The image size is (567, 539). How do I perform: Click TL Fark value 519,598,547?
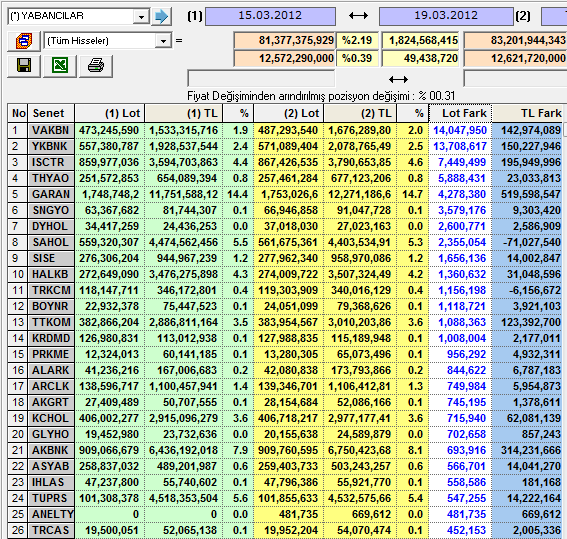528,194
